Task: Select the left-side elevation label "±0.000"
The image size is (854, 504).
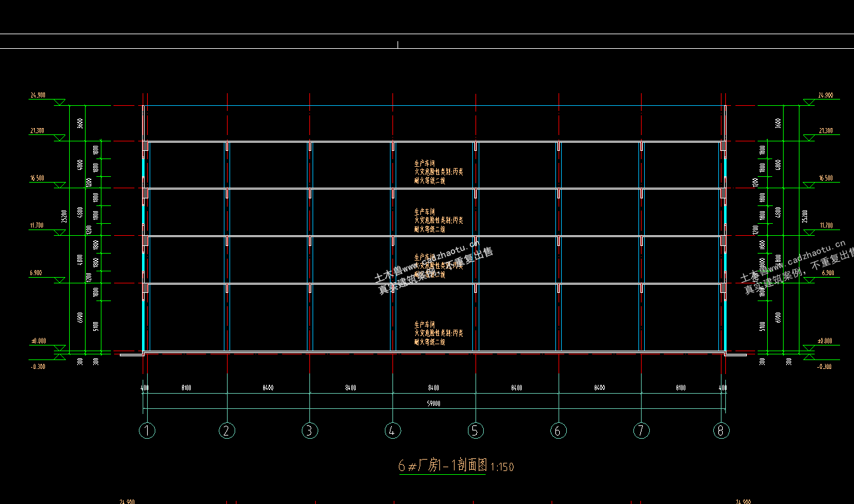Action: coord(38,340)
